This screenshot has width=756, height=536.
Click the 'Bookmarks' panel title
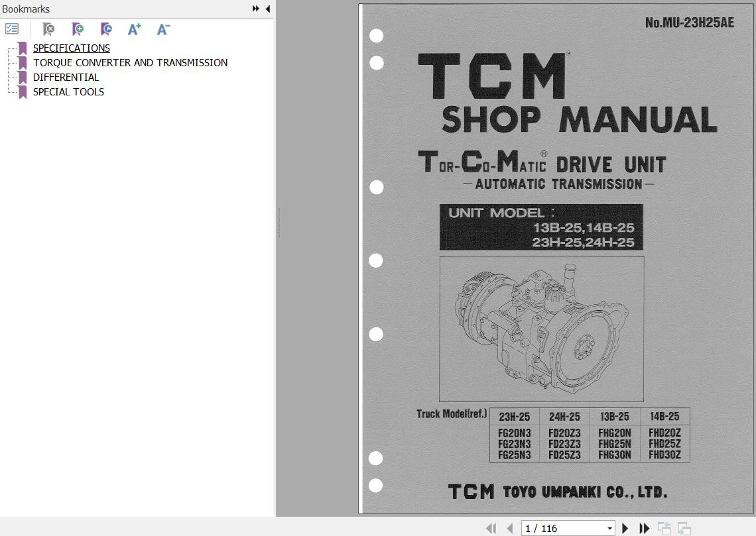tap(26, 9)
